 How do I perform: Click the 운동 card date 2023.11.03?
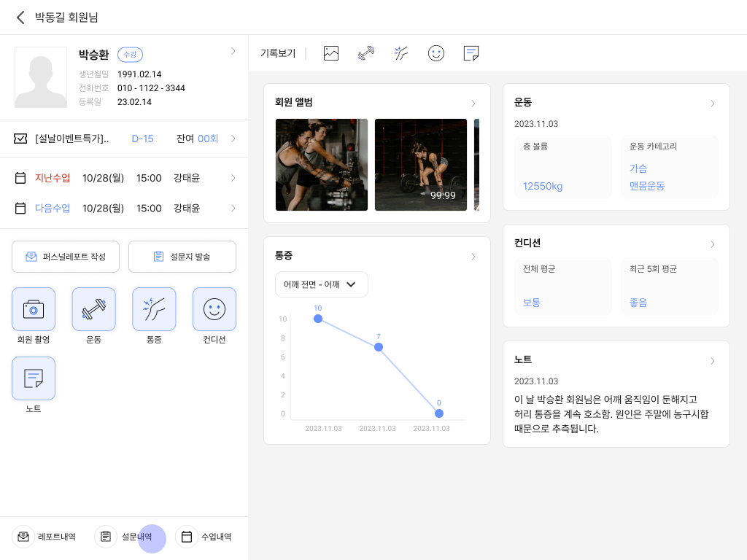536,124
